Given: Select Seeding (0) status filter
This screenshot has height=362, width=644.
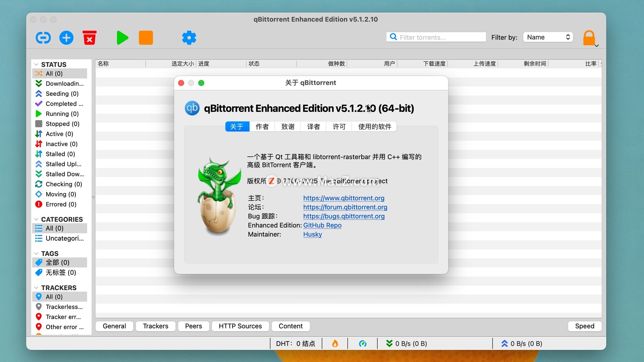Looking at the screenshot, I should point(60,94).
